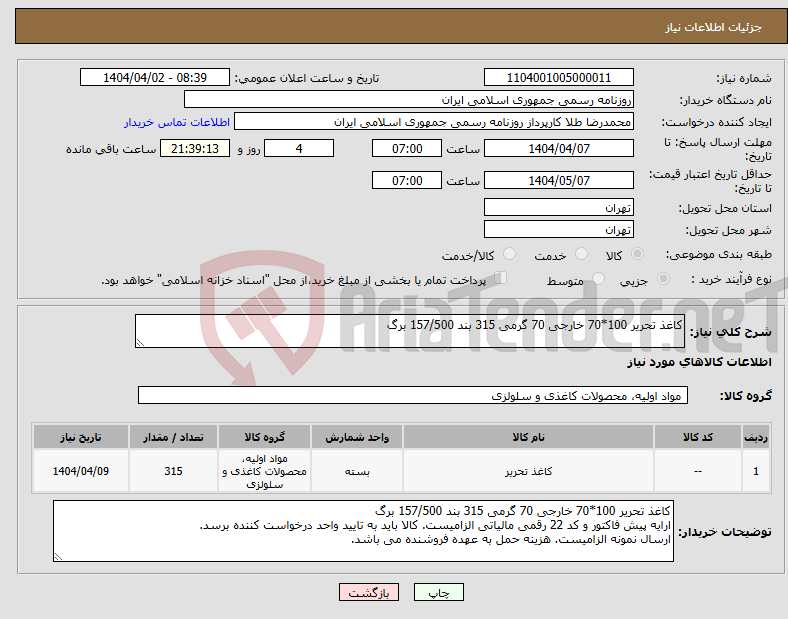Image resolution: width=788 pixels, height=619 pixels.
Task: Click the row number cell 1
Action: click(x=756, y=471)
